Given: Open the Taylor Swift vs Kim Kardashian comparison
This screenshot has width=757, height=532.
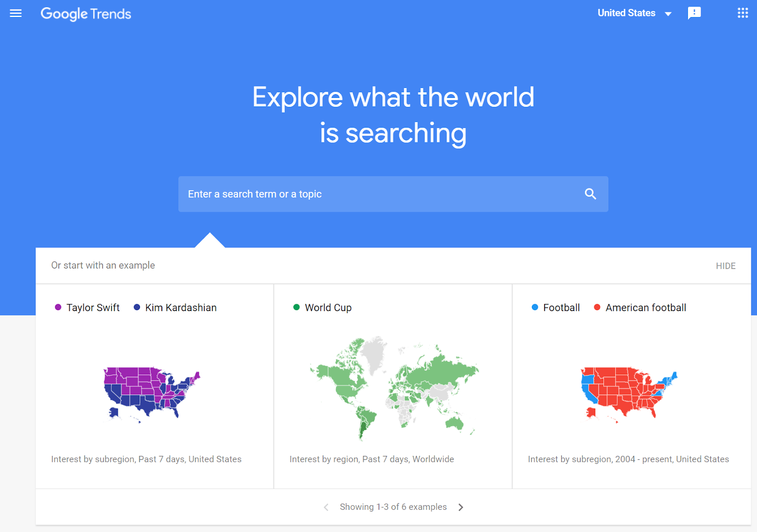Looking at the screenshot, I should pyautogui.click(x=151, y=395).
